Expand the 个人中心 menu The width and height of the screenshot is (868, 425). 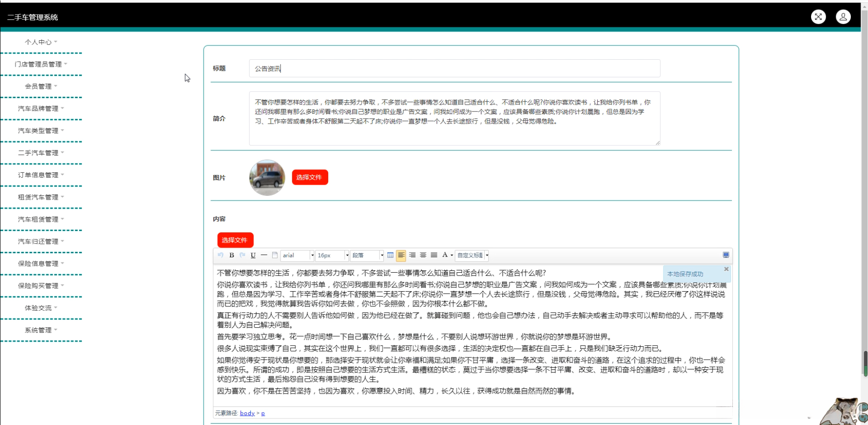(41, 42)
